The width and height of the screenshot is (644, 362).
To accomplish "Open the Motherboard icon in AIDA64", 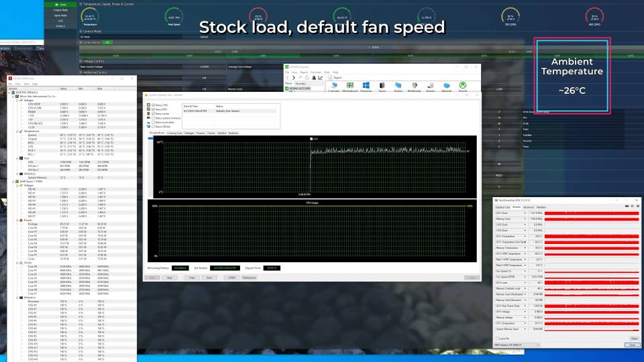I will [x=350, y=85].
